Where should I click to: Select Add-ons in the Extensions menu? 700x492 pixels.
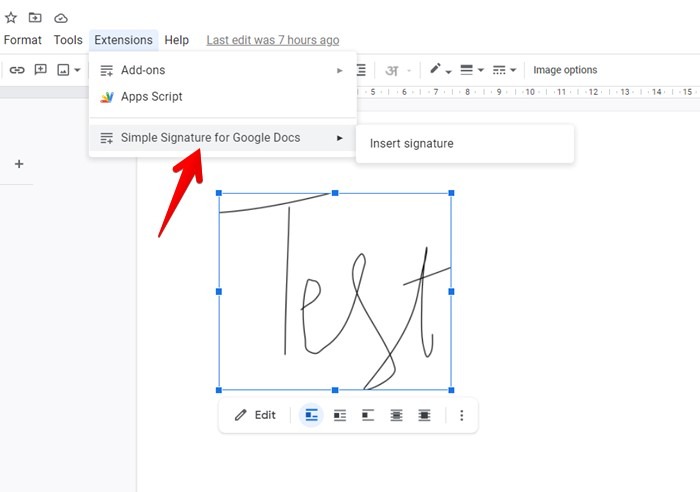pos(222,70)
